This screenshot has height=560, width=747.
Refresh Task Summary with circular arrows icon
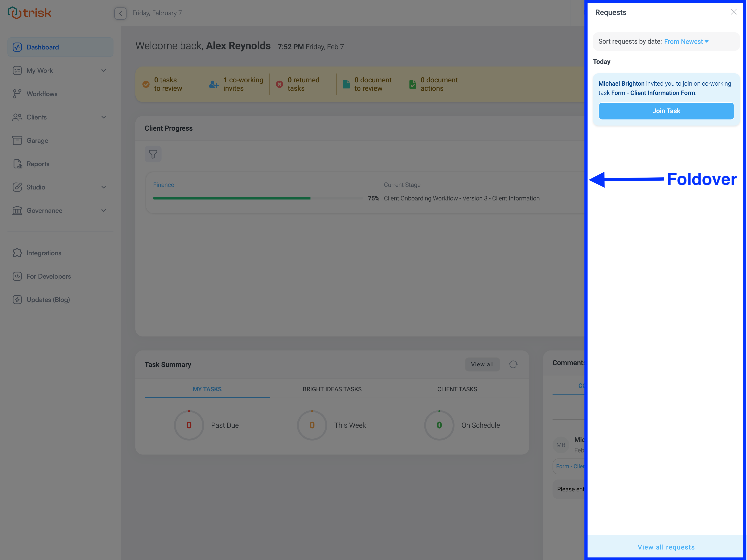coord(513,364)
